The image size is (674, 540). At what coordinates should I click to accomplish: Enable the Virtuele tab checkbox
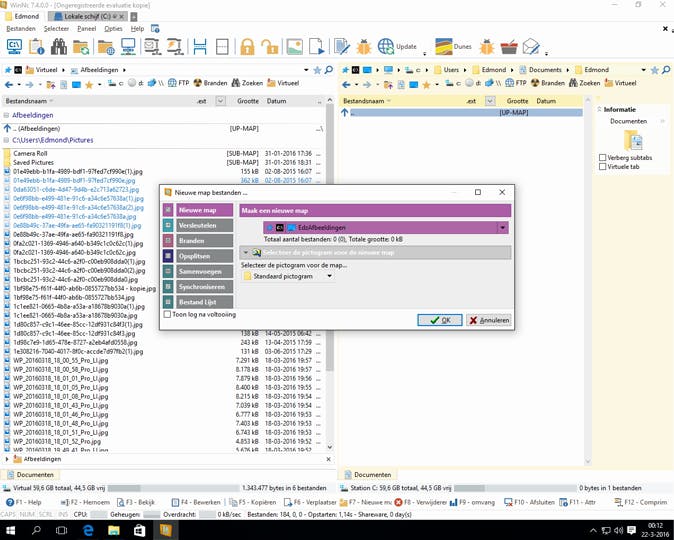click(x=603, y=166)
